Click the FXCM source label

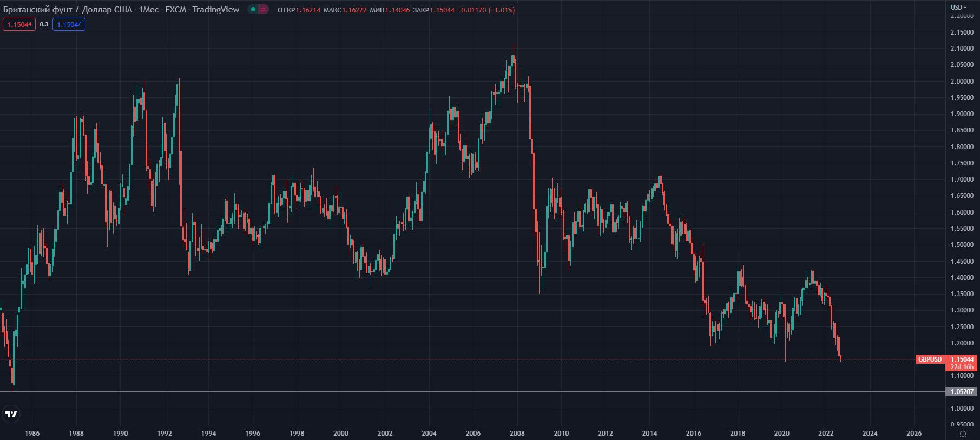click(x=175, y=10)
